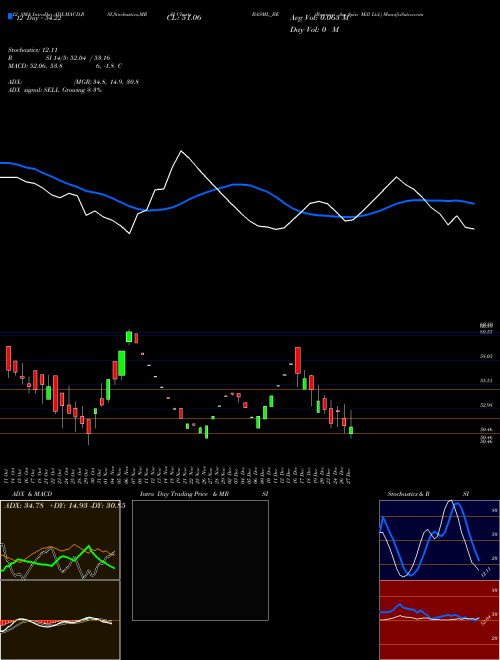Click the 'ADX & MACD' panel heading
This screenshot has width=500, height=660.
32,494
